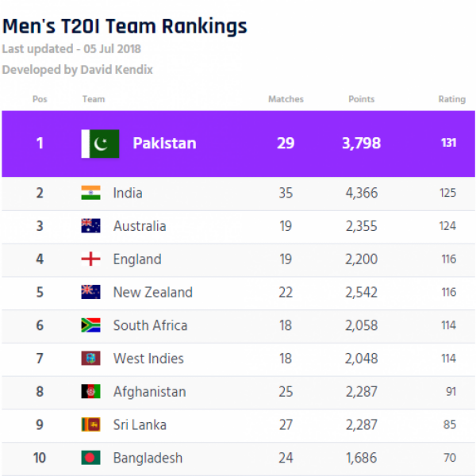Click the New Zealand flag icon
476x476 pixels.
click(x=90, y=292)
